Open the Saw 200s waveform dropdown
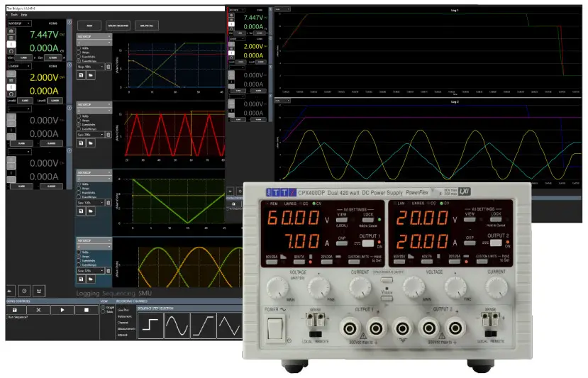Viewport: 588px width, 378px height. point(90,135)
